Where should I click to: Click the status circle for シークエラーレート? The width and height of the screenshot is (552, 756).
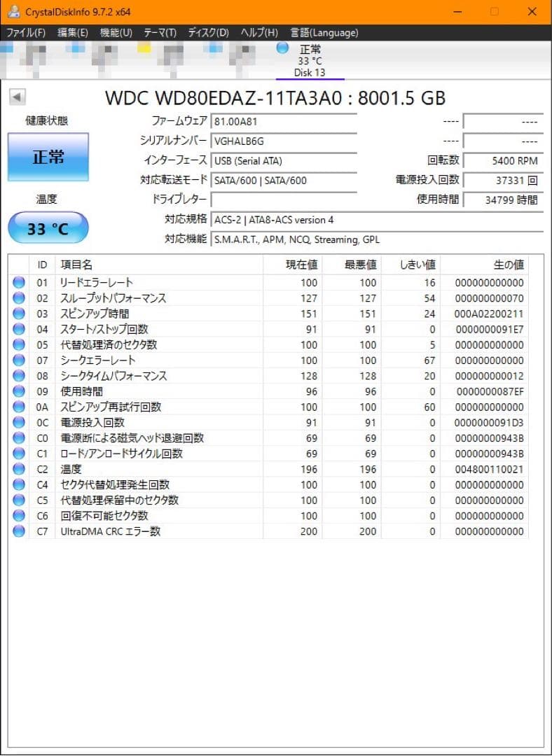coord(19,360)
